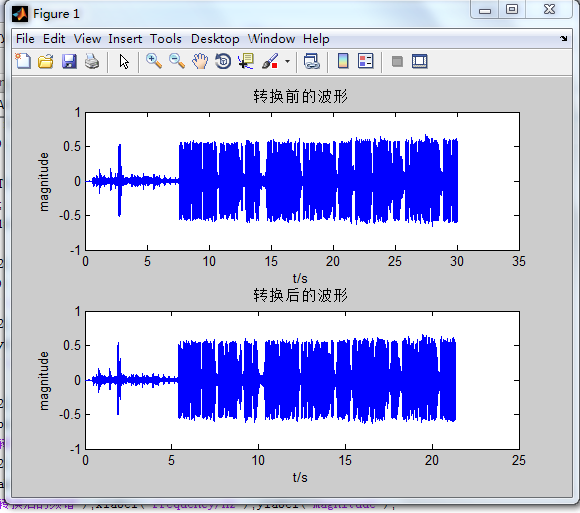Open the Insert menu

pos(125,39)
